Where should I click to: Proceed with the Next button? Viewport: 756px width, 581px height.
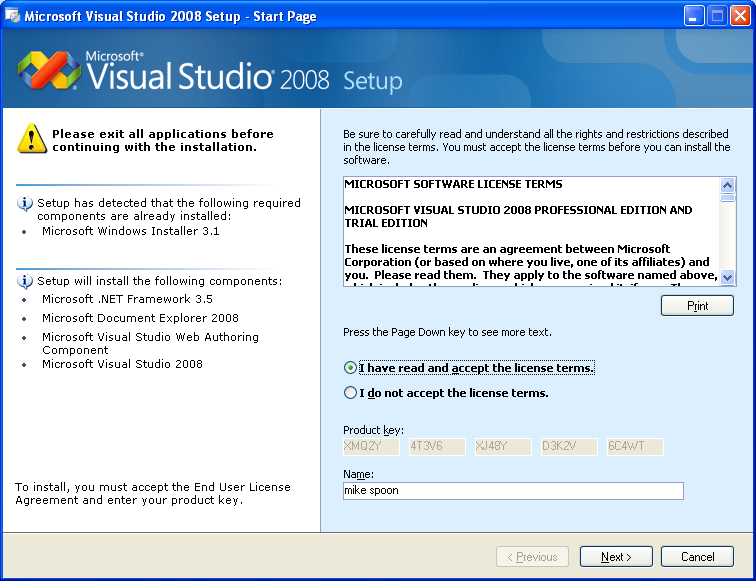pos(616,557)
